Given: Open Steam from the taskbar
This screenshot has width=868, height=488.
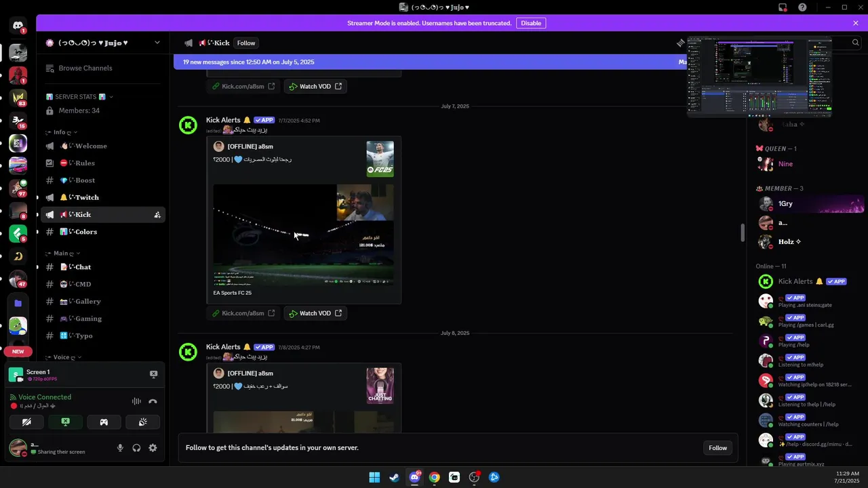Looking at the screenshot, I should pyautogui.click(x=394, y=477).
